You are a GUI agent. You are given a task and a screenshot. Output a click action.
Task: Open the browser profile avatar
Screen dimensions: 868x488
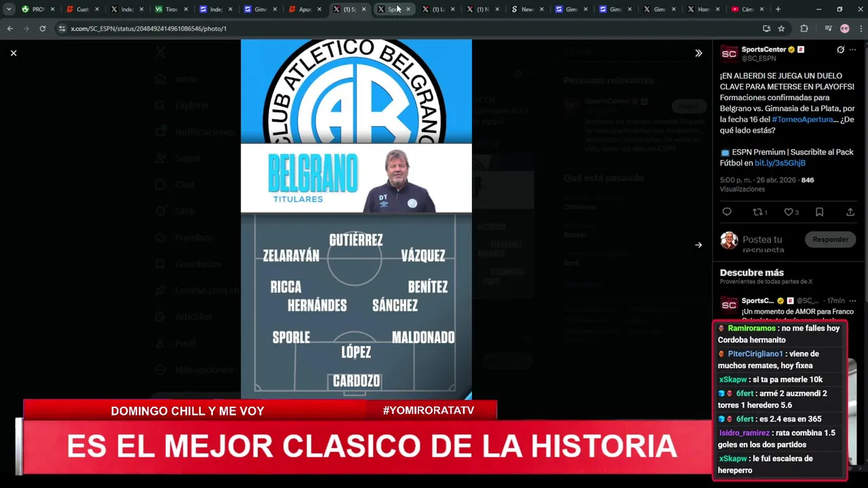pos(844,28)
